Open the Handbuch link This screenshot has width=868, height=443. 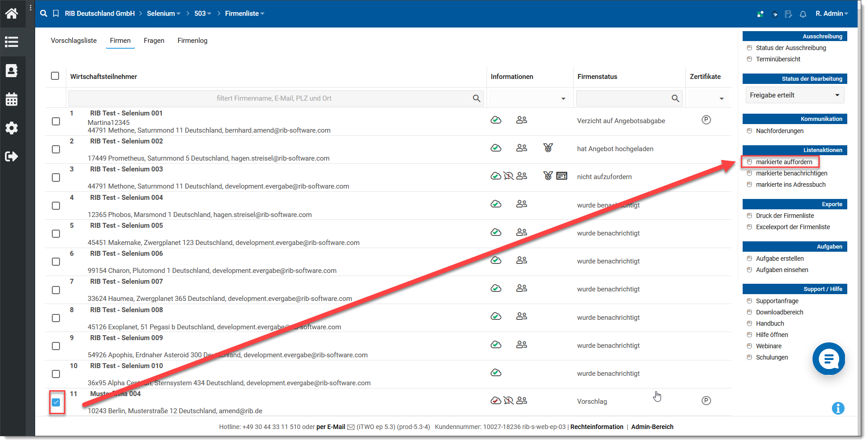pyautogui.click(x=770, y=323)
